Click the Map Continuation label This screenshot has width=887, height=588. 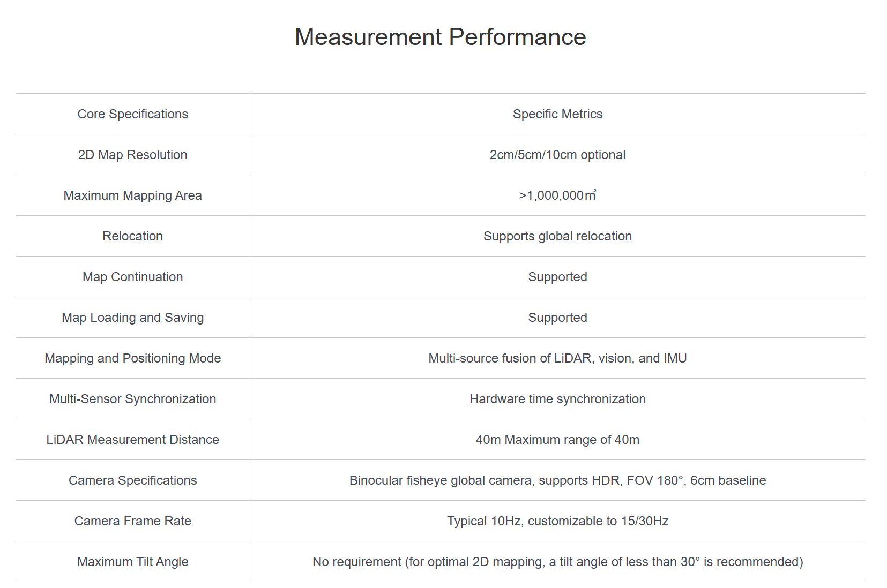pyautogui.click(x=132, y=277)
